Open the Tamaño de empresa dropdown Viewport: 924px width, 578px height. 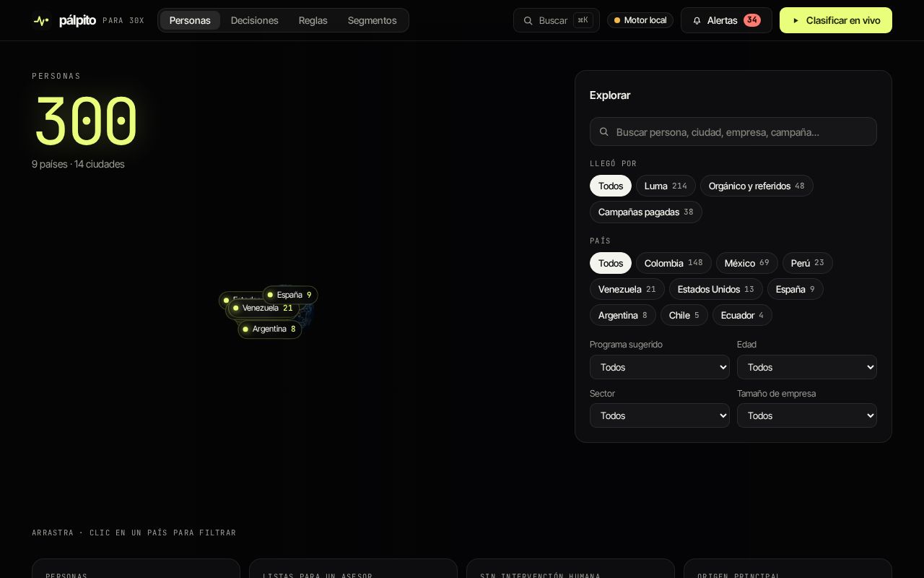coord(807,415)
